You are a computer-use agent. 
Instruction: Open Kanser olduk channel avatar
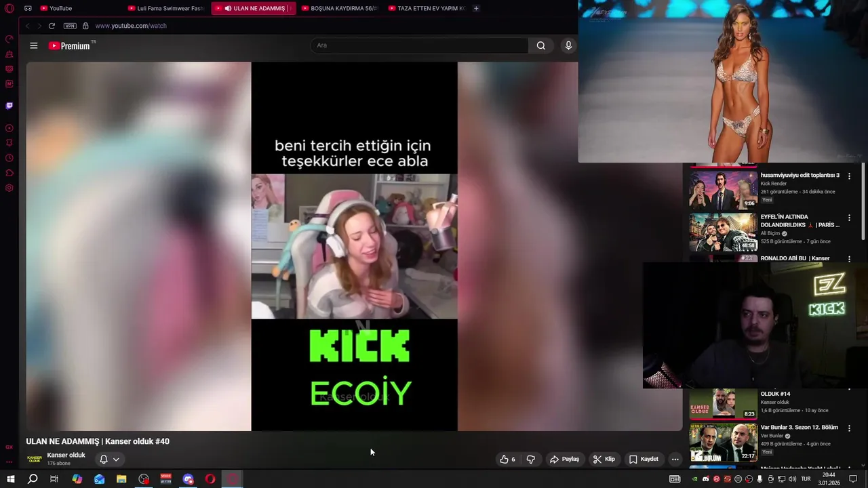tap(34, 459)
